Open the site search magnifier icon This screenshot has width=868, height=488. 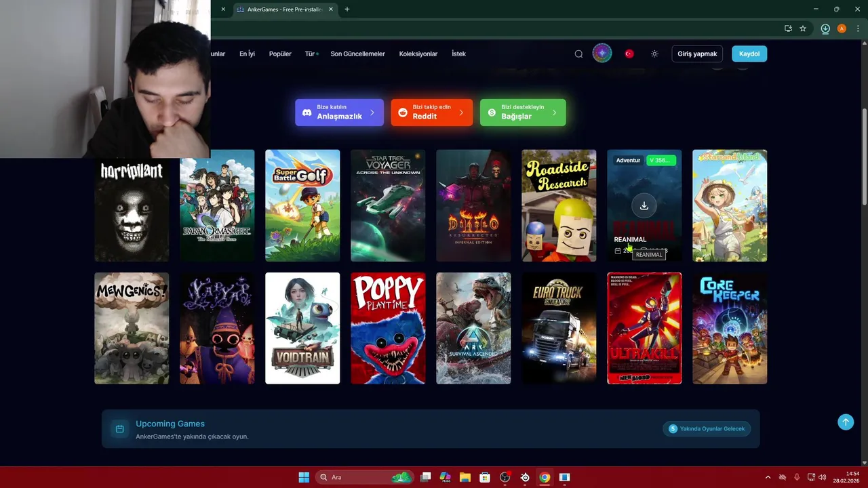point(578,54)
